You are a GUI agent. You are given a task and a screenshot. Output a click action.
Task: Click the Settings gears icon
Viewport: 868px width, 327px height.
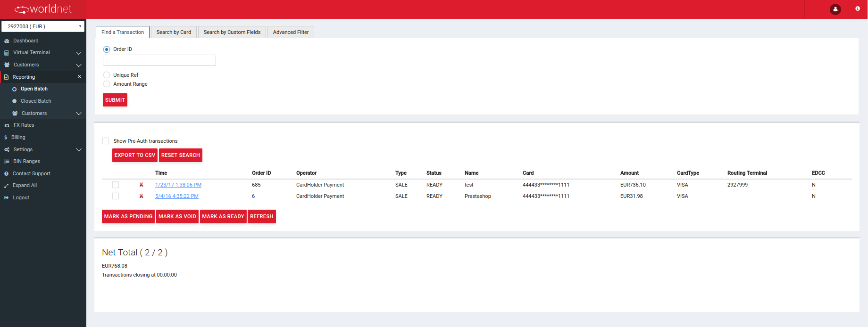[x=7, y=150]
